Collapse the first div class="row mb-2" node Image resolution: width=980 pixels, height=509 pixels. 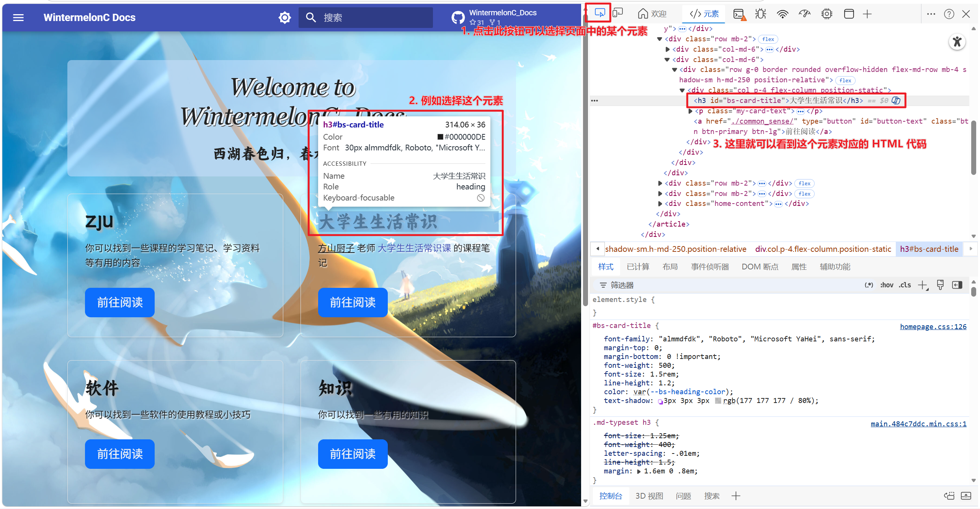[660, 39]
